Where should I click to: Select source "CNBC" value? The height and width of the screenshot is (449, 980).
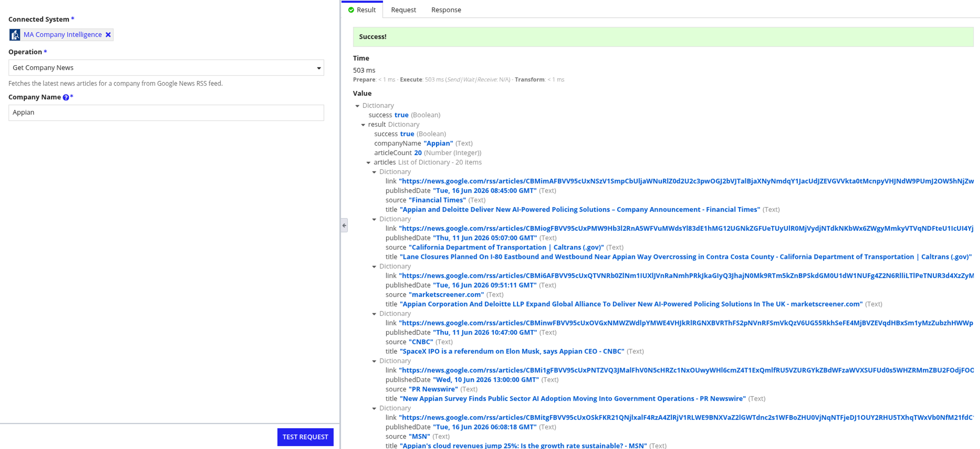point(421,342)
